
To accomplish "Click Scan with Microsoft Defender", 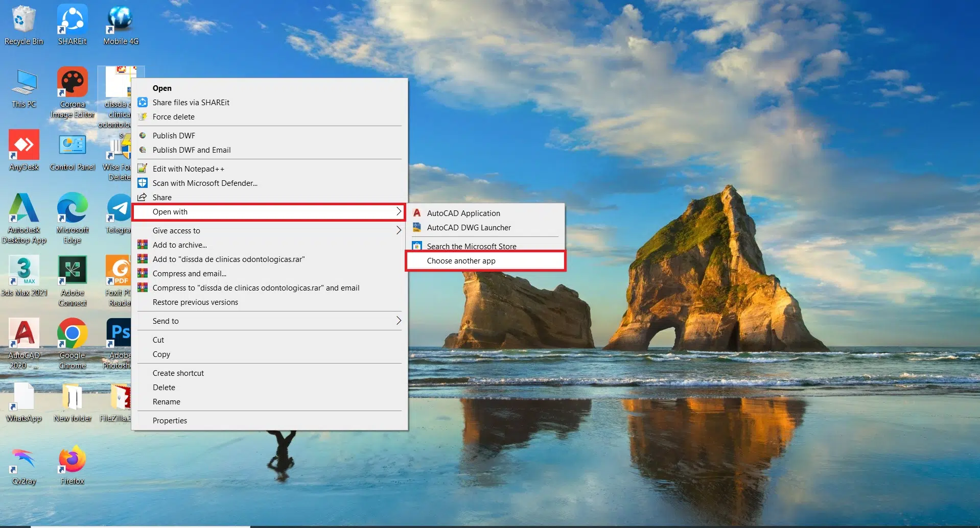I will (204, 183).
